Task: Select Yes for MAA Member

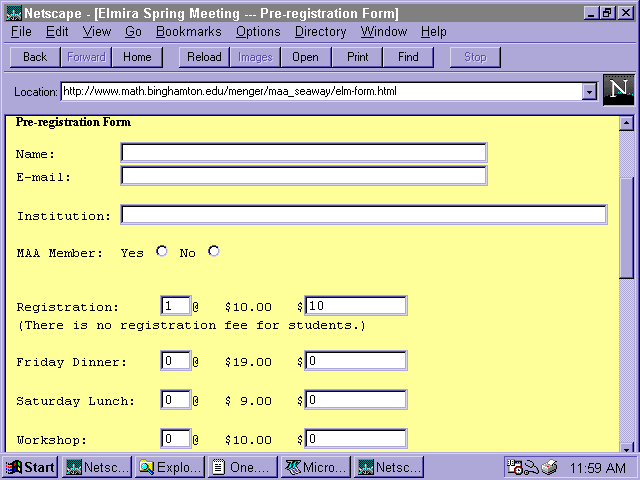Action: pyautogui.click(x=162, y=251)
